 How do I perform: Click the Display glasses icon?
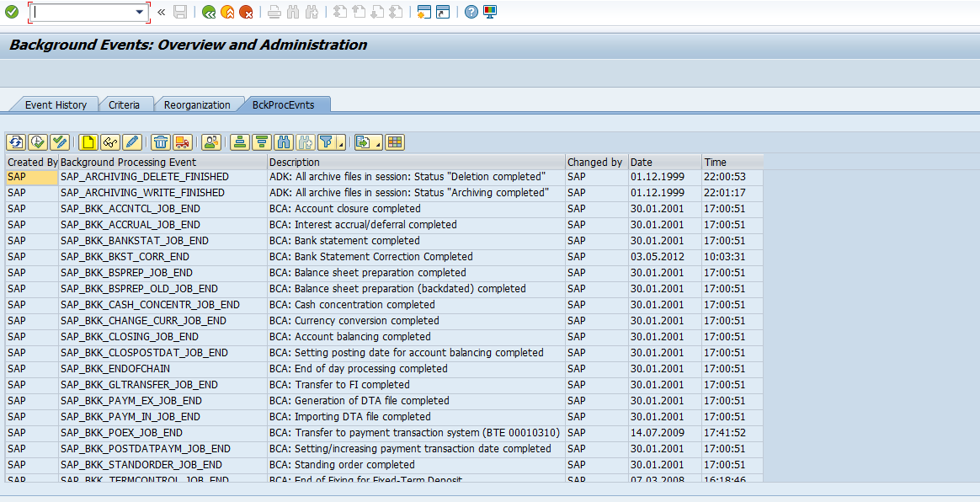[x=110, y=142]
